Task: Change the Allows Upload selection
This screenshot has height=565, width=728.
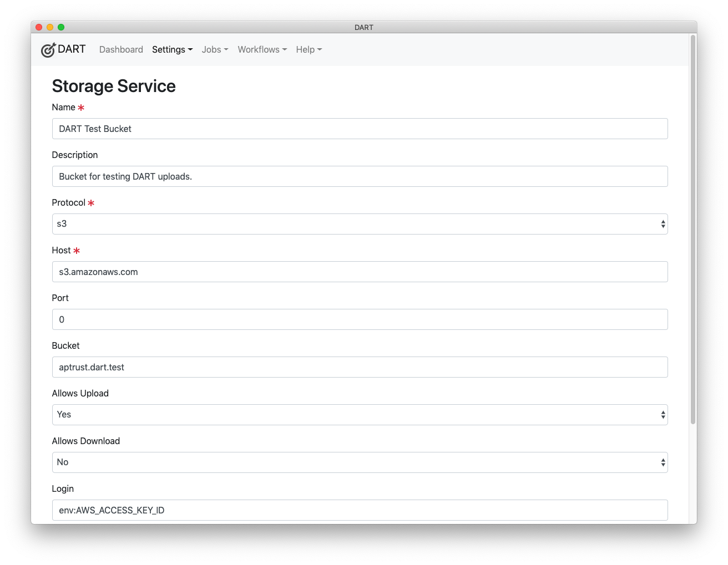Action: click(x=360, y=414)
